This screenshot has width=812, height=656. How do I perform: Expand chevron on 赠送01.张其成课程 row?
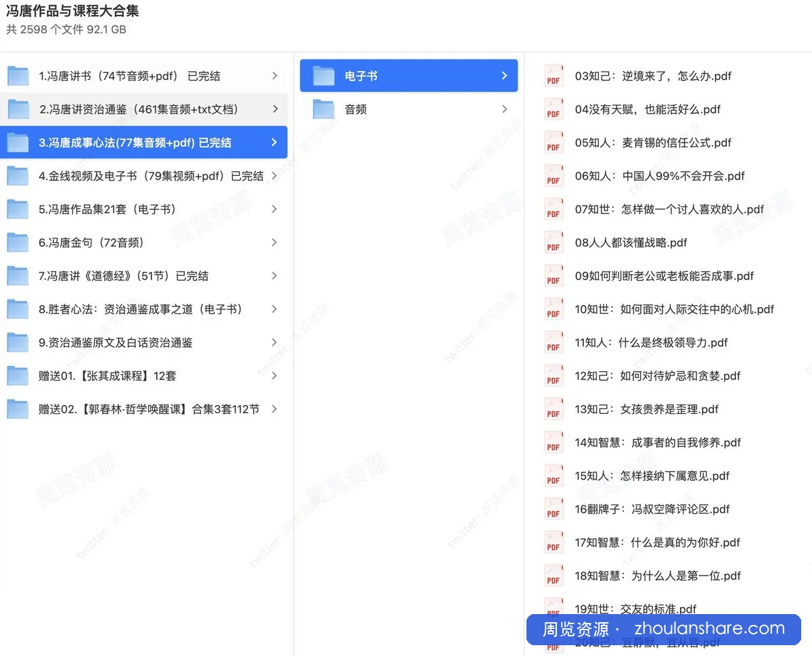[274, 375]
